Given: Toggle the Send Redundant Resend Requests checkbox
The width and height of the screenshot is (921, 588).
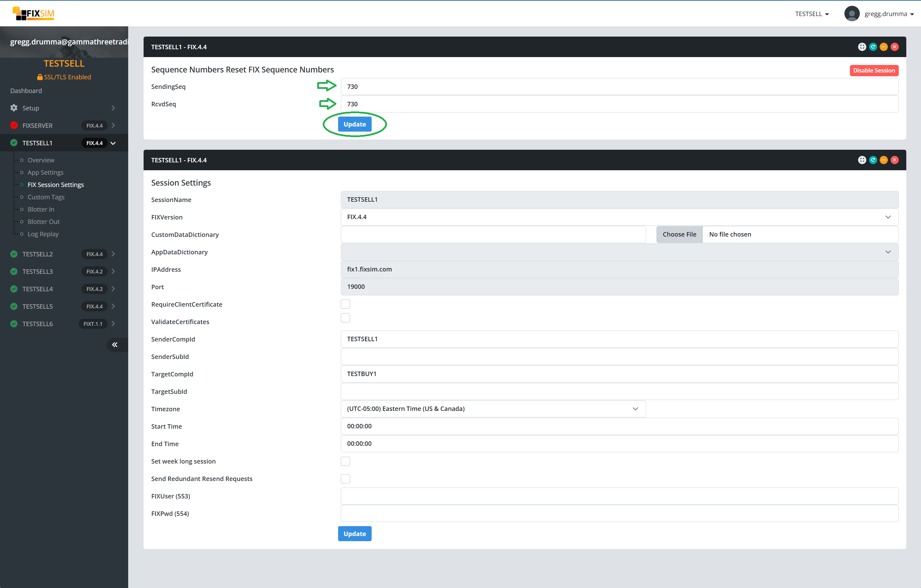Looking at the screenshot, I should 345,479.
